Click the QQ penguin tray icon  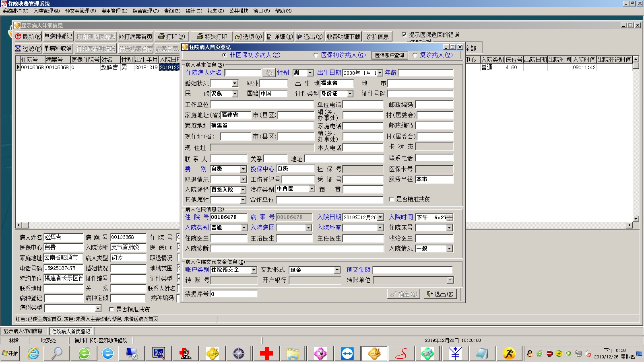(x=530, y=354)
